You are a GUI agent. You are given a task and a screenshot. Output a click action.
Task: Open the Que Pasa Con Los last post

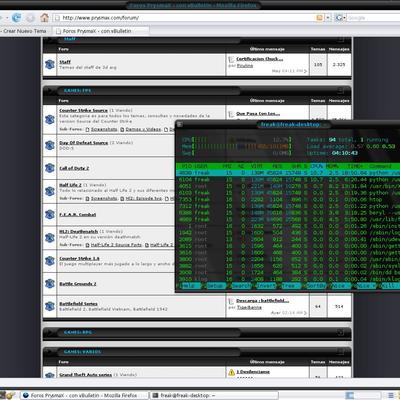point(258,114)
